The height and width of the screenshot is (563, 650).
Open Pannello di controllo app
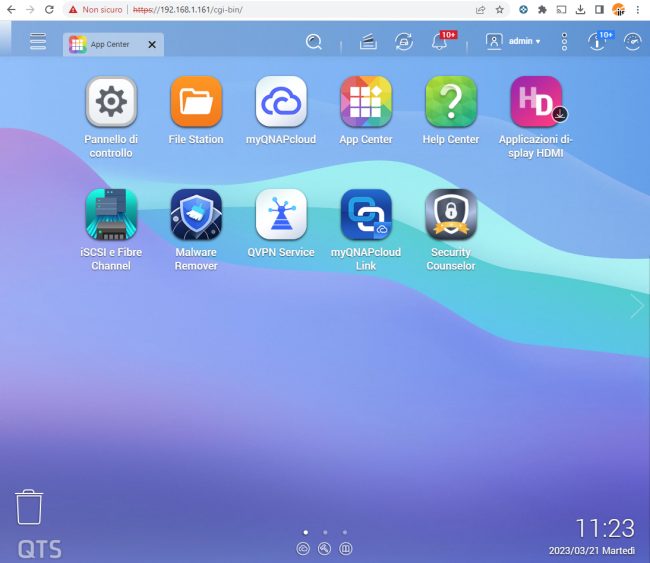click(111, 102)
